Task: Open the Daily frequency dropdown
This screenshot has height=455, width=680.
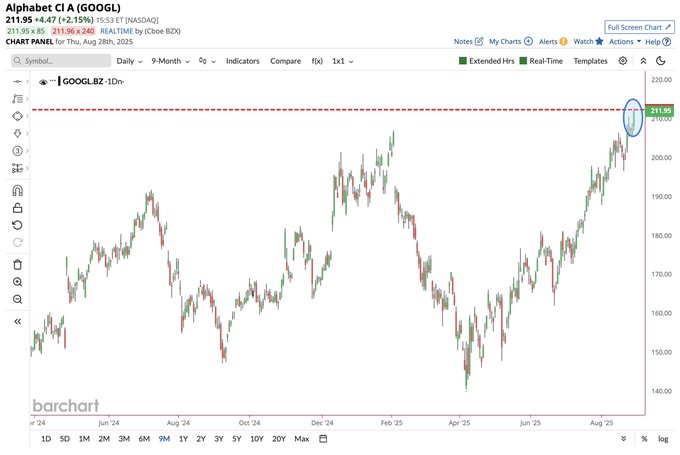Action: (129, 61)
